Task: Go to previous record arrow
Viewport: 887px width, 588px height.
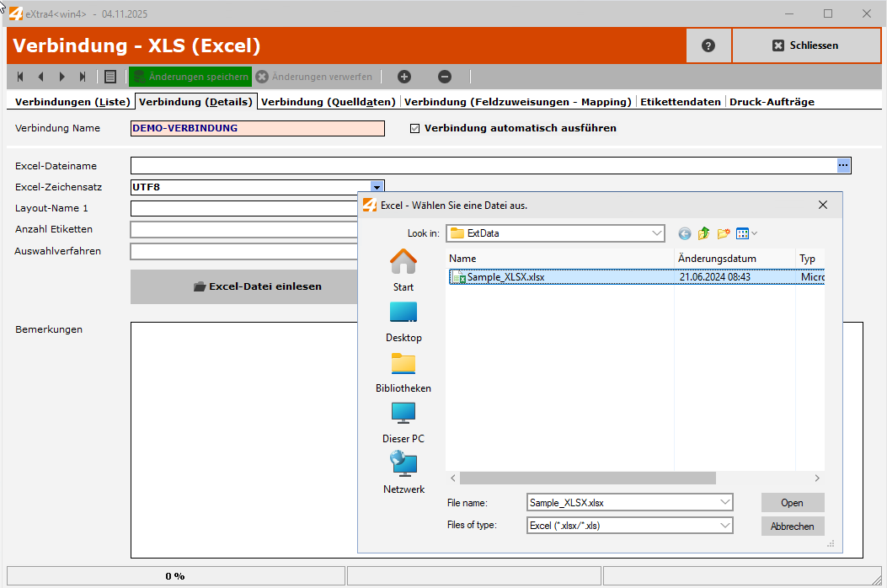Action: point(40,77)
